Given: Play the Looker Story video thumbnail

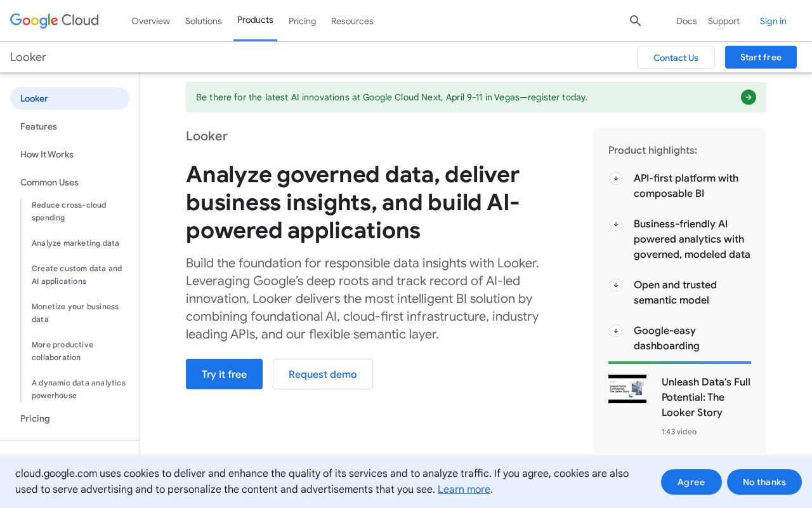Looking at the screenshot, I should (627, 389).
